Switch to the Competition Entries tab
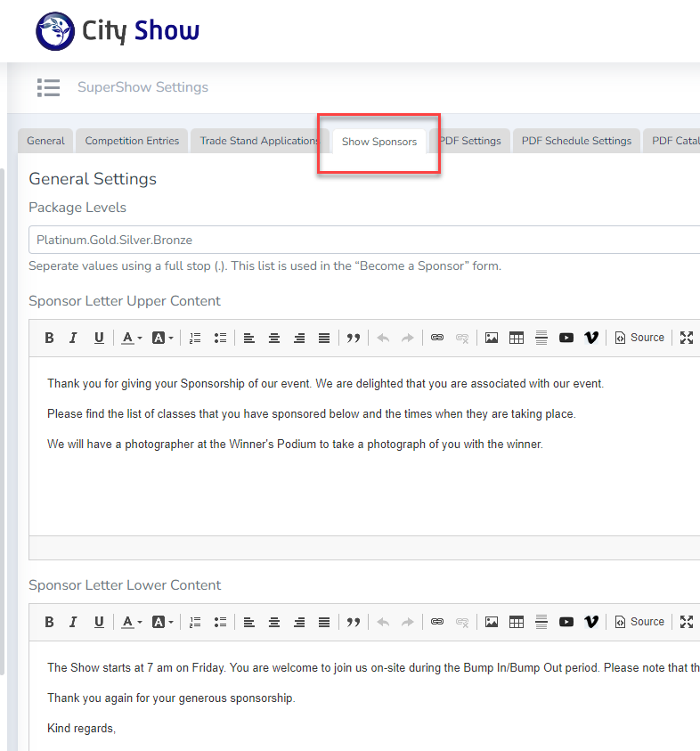Viewport: 700px width, 751px height. tap(132, 141)
